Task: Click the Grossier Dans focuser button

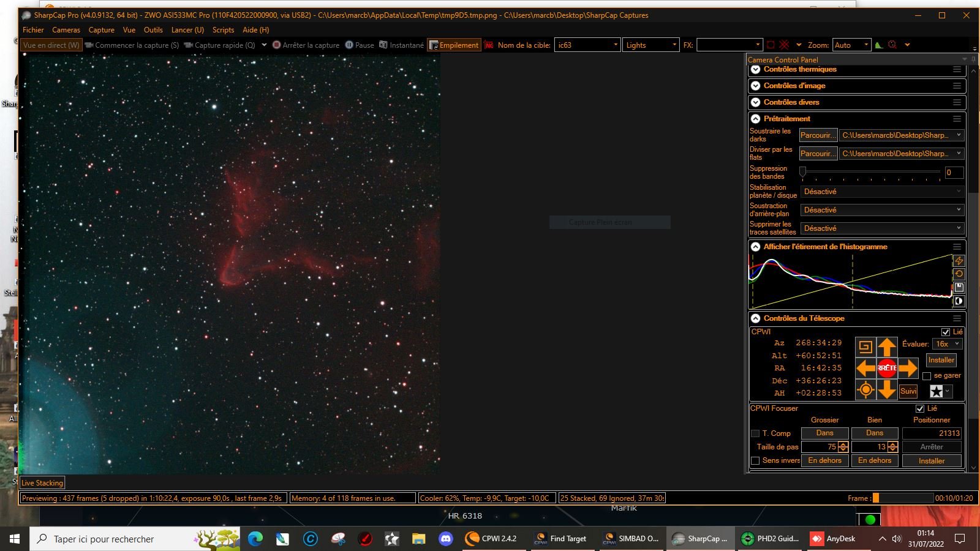Action: pos(824,433)
